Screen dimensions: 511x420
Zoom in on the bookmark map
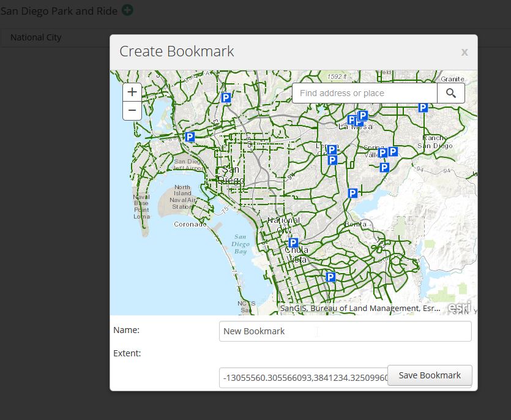point(132,92)
